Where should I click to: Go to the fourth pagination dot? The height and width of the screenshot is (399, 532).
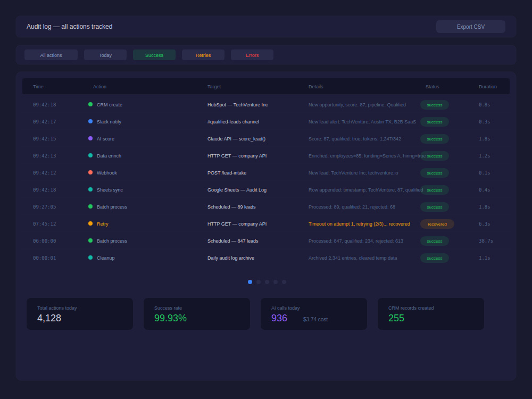click(276, 282)
